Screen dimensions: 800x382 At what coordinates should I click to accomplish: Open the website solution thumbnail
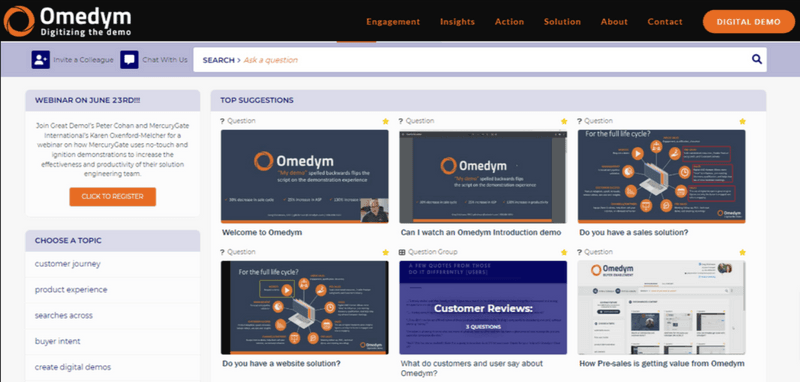tap(304, 308)
